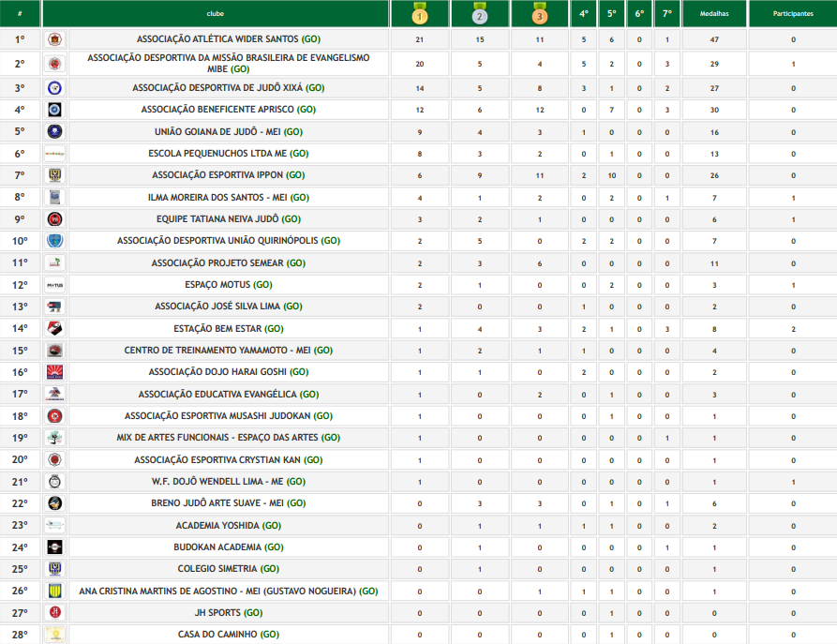The height and width of the screenshot is (644, 837).
Task: Click the clube column header
Action: point(216,15)
